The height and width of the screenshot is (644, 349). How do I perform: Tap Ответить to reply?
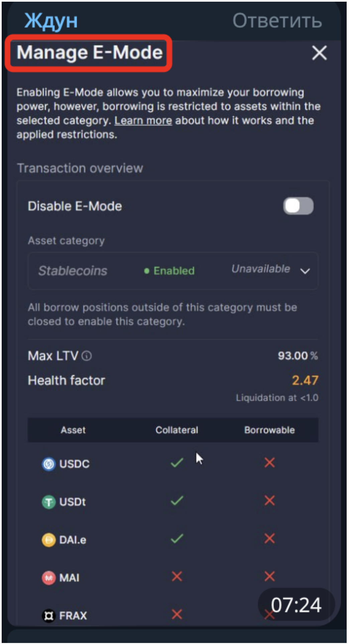[x=277, y=21]
